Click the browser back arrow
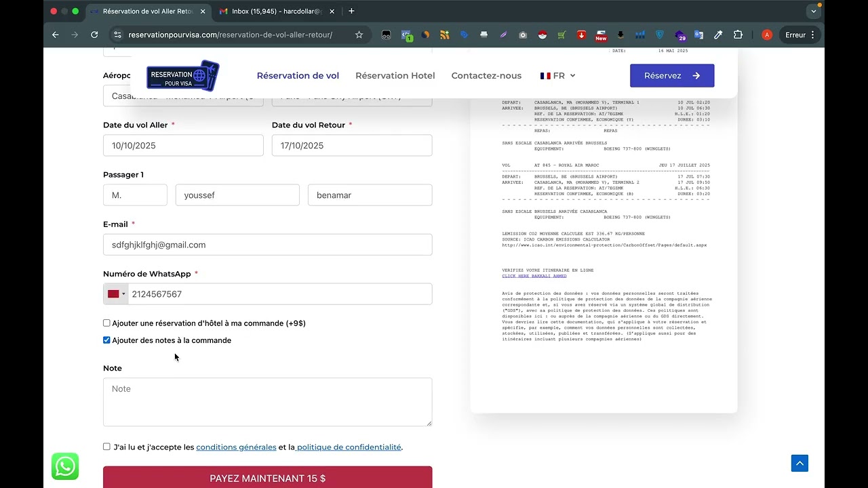868x488 pixels. (56, 35)
